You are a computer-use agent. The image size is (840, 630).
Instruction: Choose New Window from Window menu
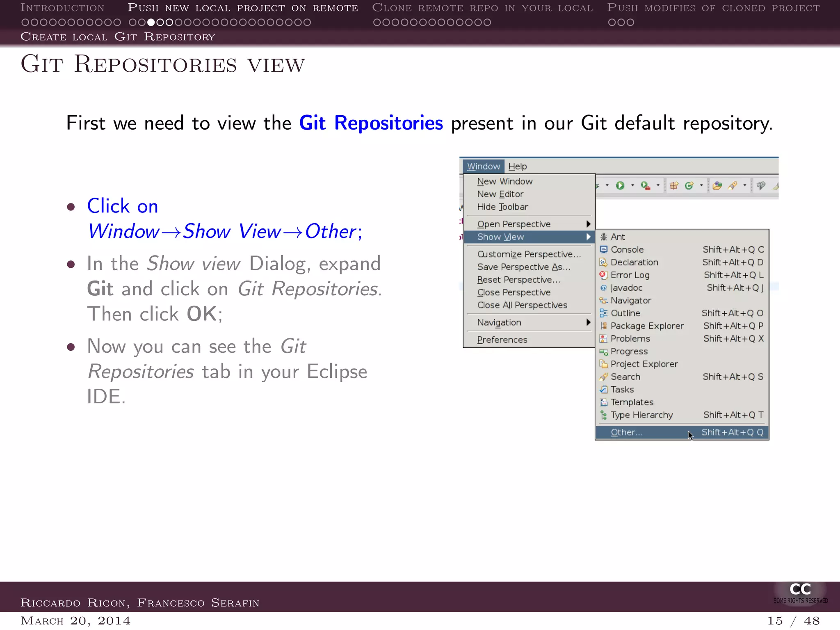pyautogui.click(x=529, y=181)
